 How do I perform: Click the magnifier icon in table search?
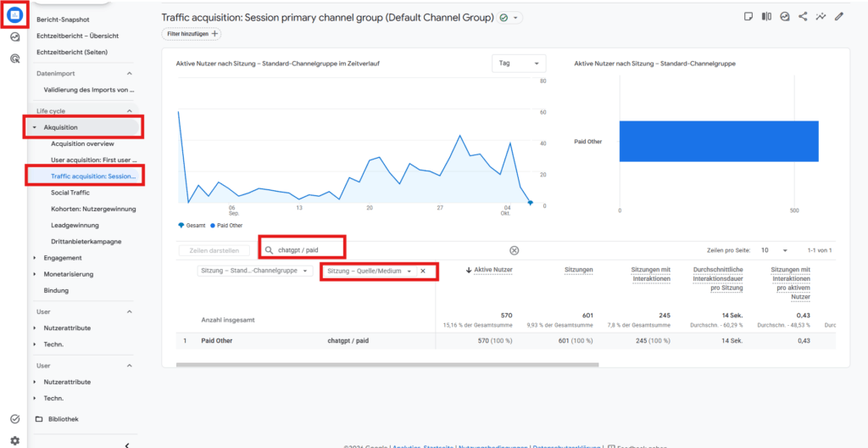pos(269,250)
